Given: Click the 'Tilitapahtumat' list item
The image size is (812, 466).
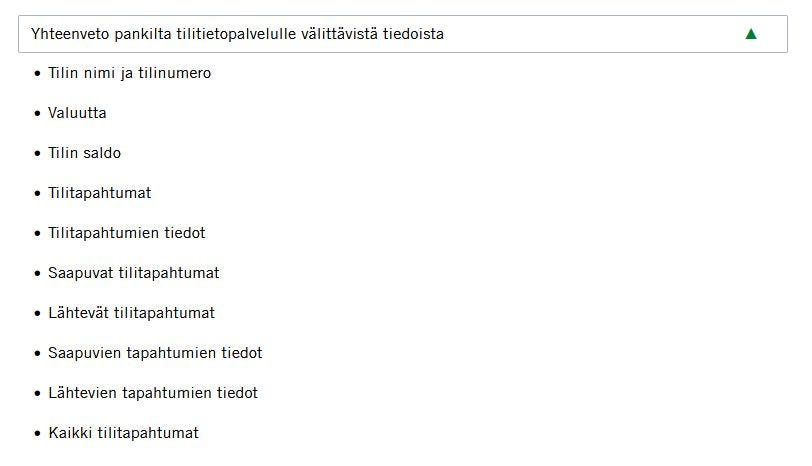Looking at the screenshot, I should (99, 193).
